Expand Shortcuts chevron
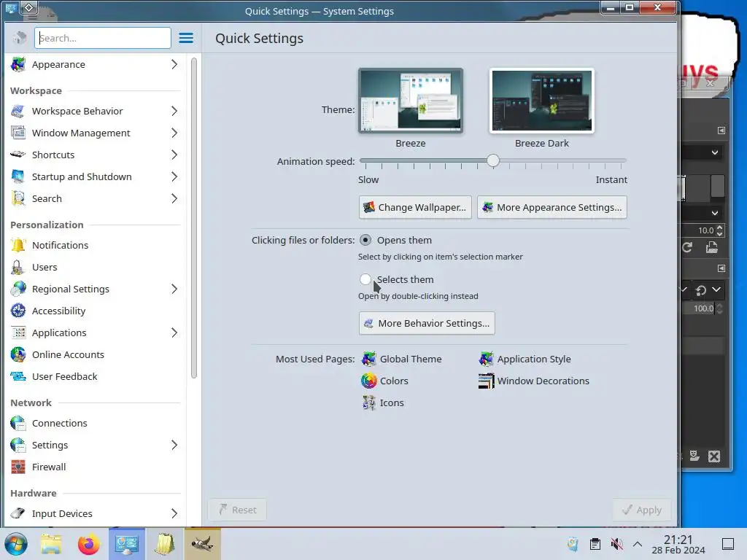 [174, 155]
